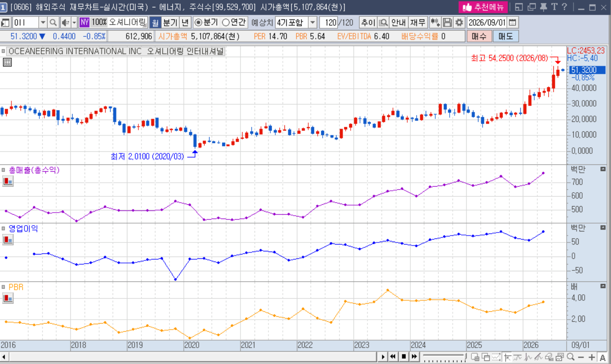Image resolution: width=611 pixels, height=364 pixels.
Task: Select the 년 yearly period button
Action: click(184, 22)
